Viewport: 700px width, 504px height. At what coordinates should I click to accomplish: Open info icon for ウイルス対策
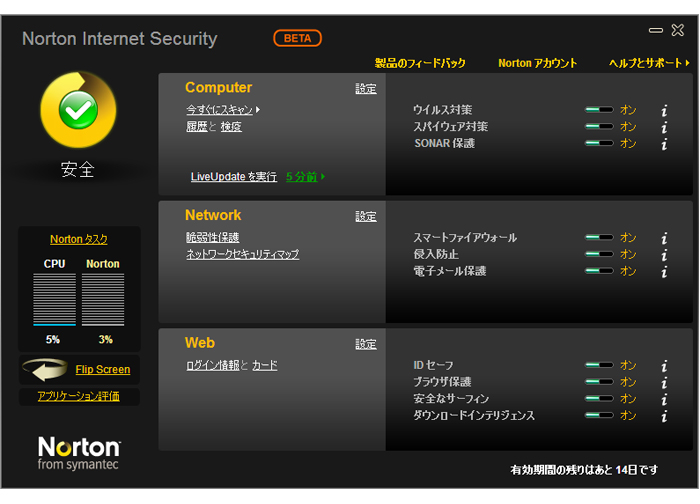coord(664,110)
